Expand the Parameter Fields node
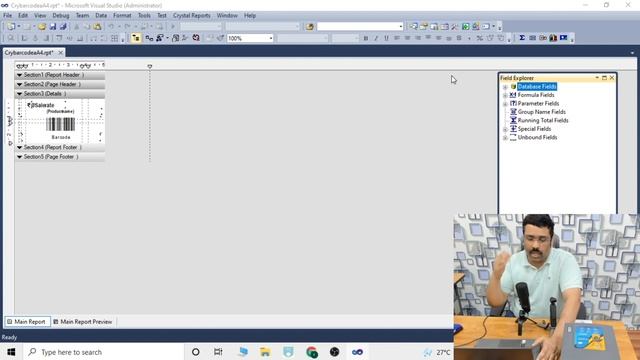 click(505, 104)
